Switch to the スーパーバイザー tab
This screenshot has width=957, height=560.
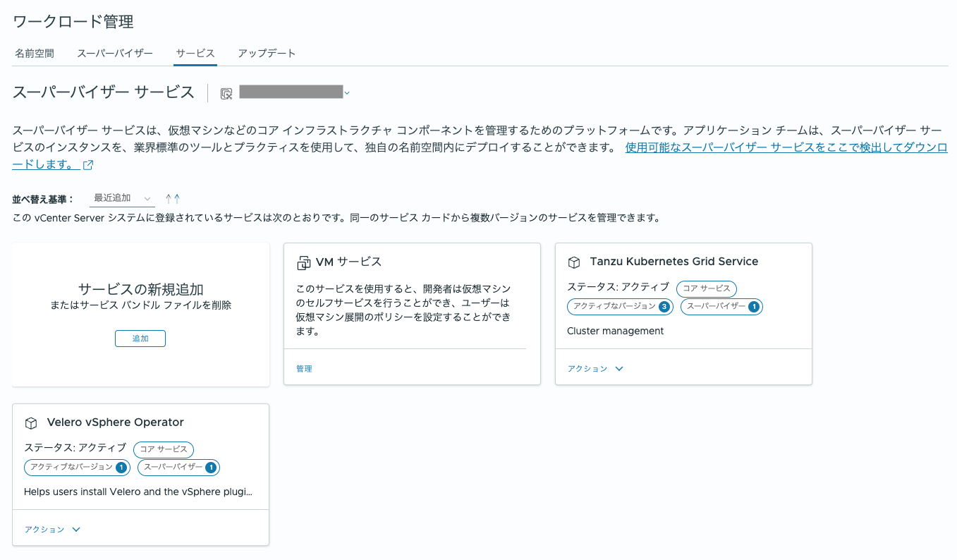point(115,54)
